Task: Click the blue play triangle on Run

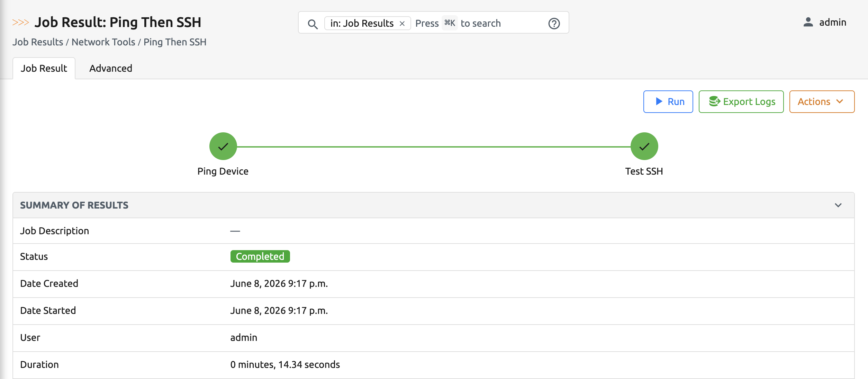Action: [x=659, y=101]
